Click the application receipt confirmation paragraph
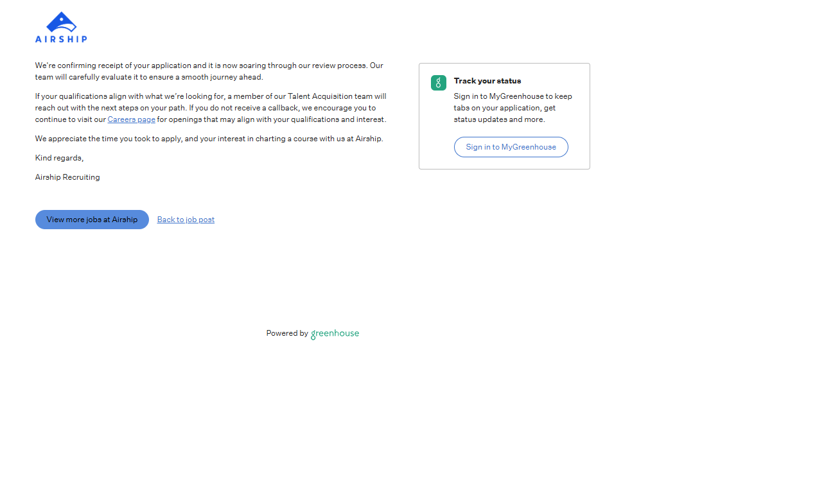Viewport: 833px width, 504px height. [209, 71]
